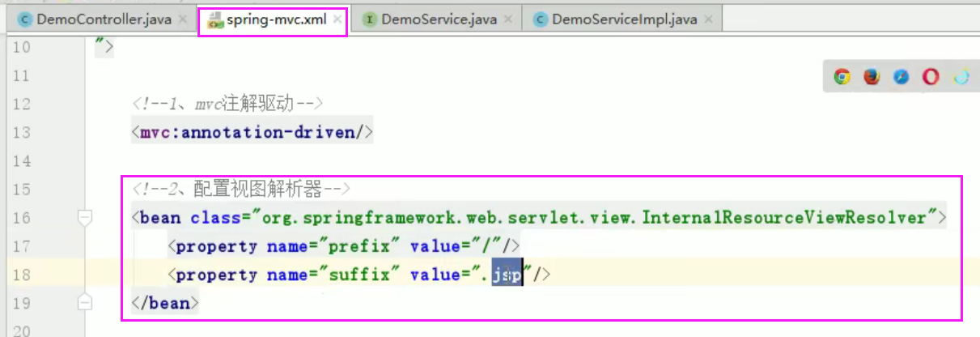
Task: Click the mvc注解驱动 comment on line 12
Action: (227, 104)
